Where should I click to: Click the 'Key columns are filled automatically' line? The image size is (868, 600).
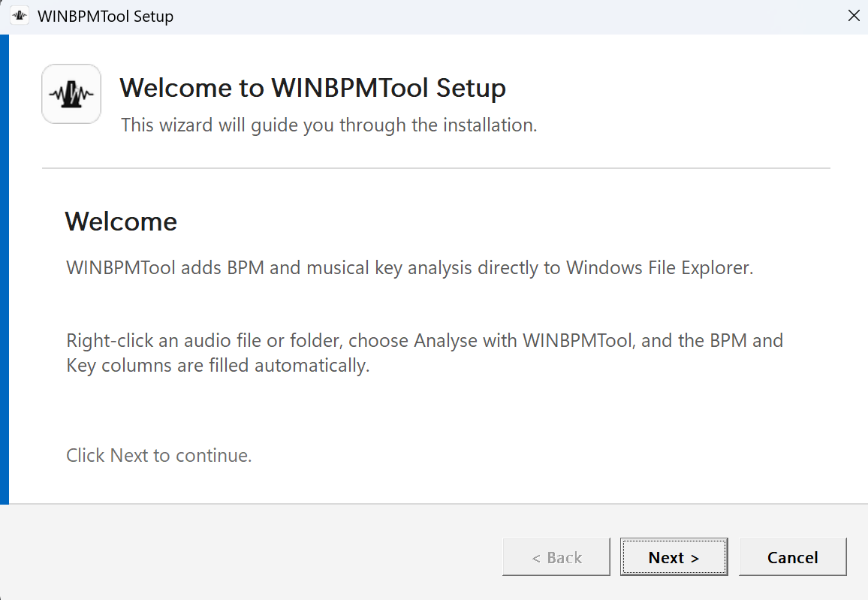(218, 365)
